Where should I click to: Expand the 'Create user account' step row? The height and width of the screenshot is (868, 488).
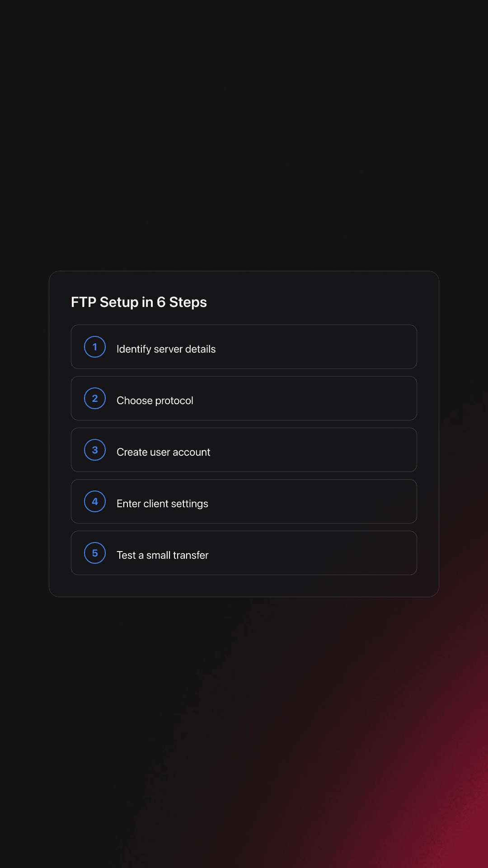[x=244, y=450]
